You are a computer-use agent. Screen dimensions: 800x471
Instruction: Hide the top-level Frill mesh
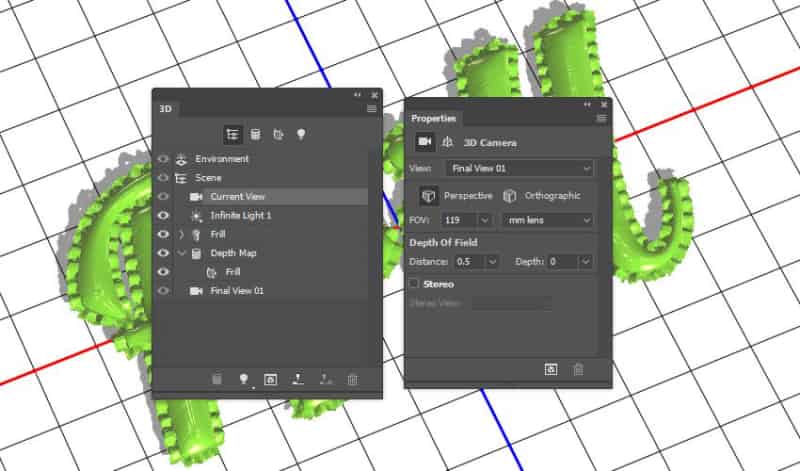pos(163,234)
